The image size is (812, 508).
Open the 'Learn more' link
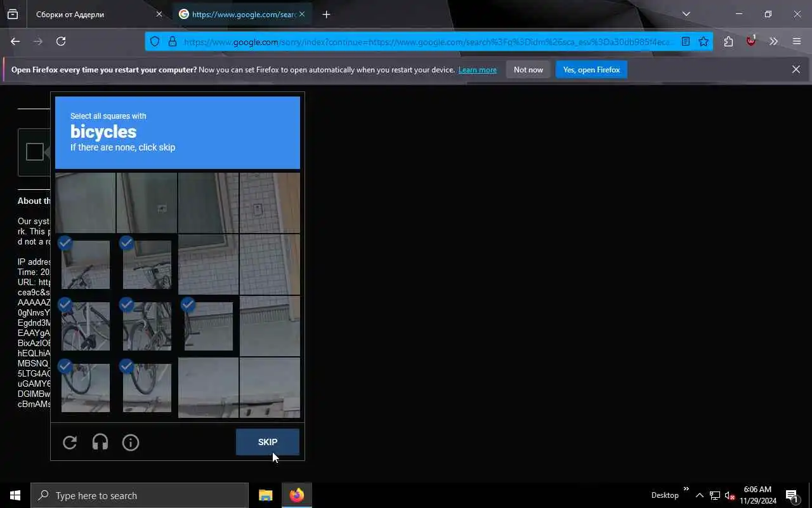click(x=478, y=70)
